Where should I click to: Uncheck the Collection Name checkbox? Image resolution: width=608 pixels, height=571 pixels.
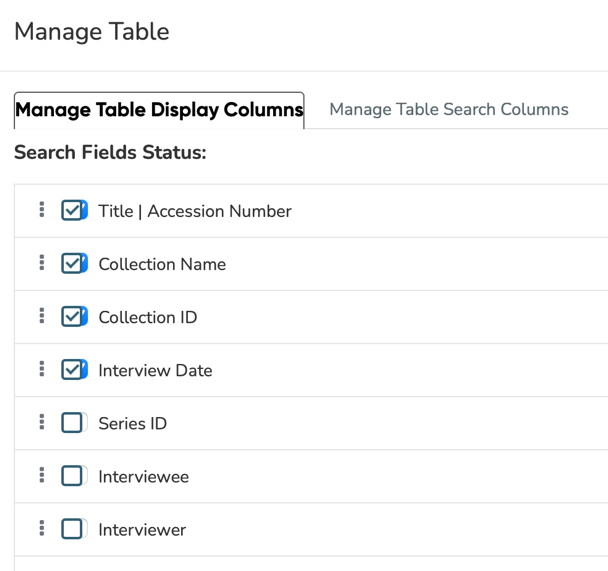point(72,264)
